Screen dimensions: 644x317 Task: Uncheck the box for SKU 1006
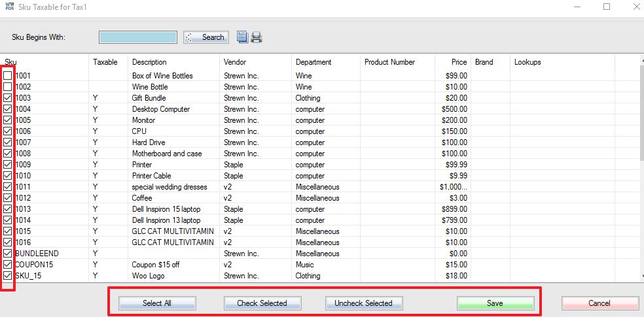tap(8, 131)
